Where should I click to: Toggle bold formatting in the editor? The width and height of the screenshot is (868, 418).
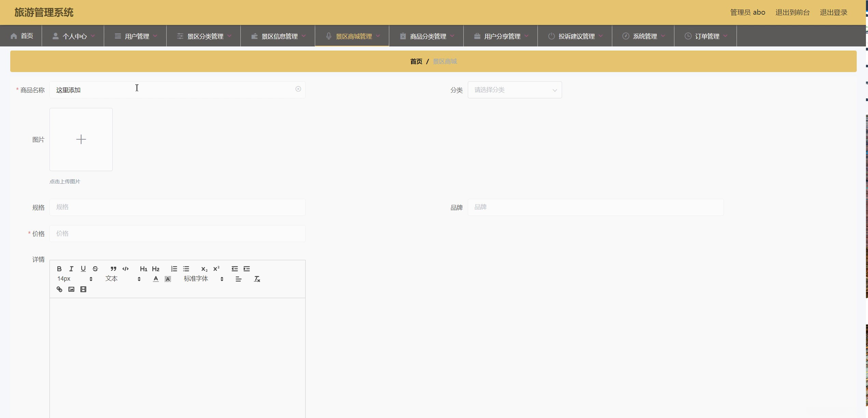point(59,269)
